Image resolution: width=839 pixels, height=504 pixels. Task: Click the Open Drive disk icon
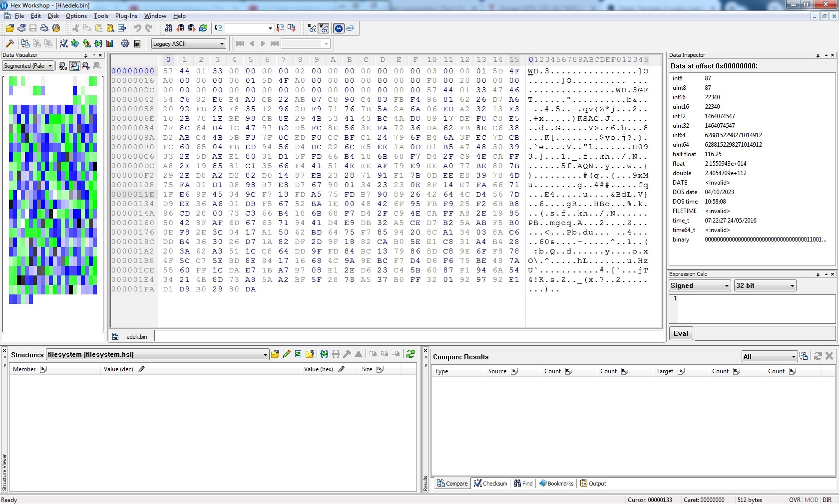pos(21,28)
